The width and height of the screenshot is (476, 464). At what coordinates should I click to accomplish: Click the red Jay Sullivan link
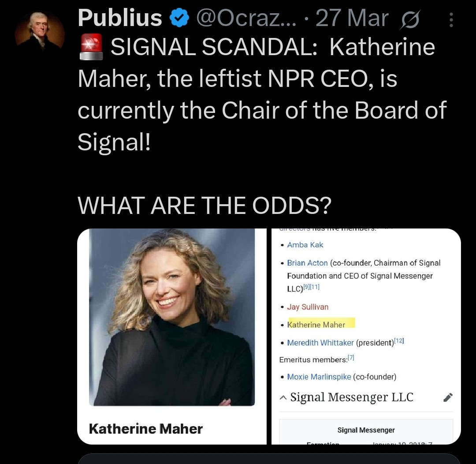[x=308, y=307]
